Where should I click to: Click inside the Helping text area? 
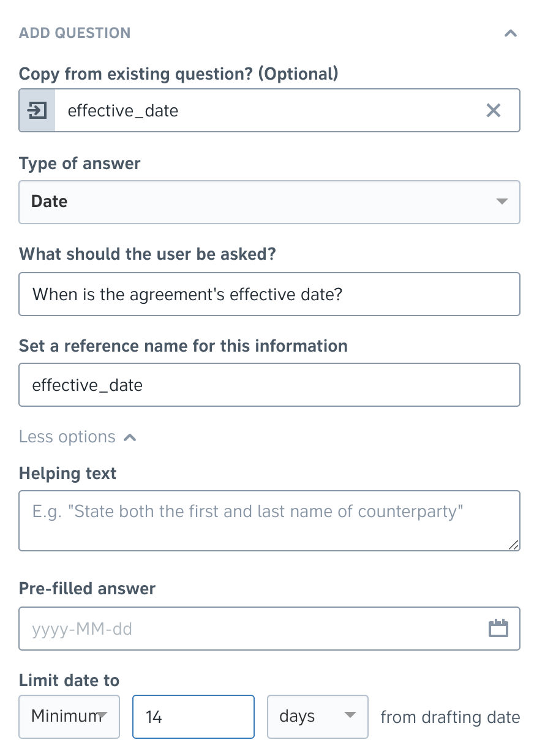(269, 520)
